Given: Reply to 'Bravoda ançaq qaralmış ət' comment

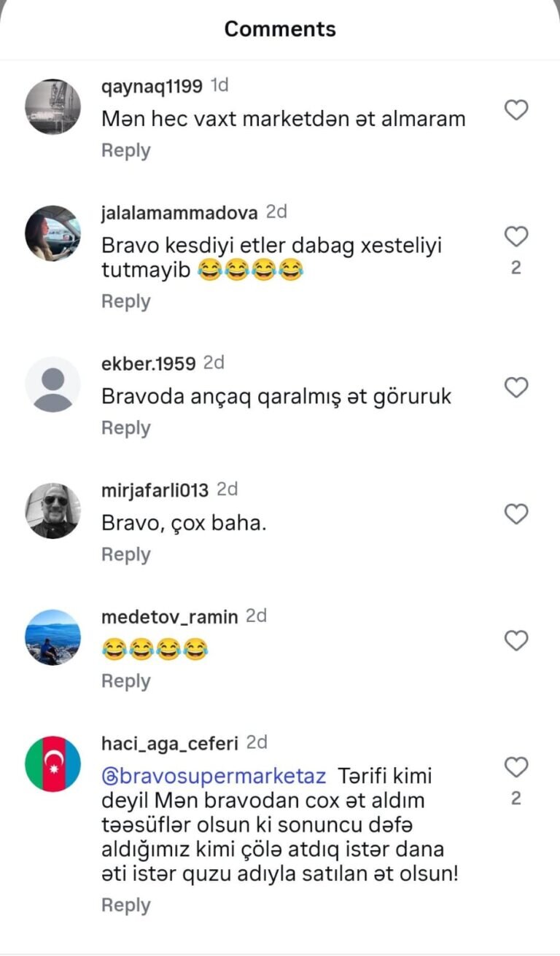Looking at the screenshot, I should [125, 429].
